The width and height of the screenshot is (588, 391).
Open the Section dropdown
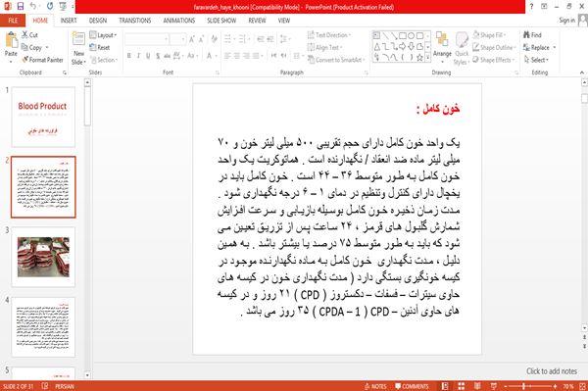pyautogui.click(x=104, y=60)
